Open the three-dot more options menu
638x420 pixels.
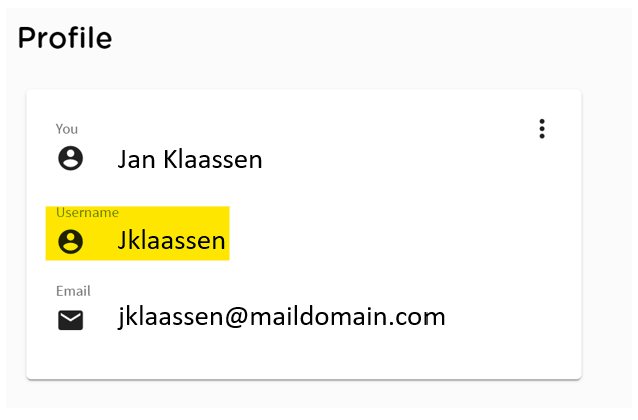[x=542, y=129]
